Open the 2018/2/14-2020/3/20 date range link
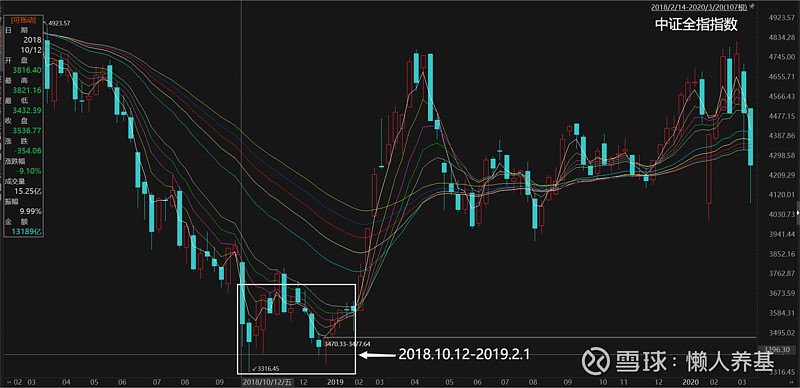Screen dimensions: 800x388 coord(699,7)
